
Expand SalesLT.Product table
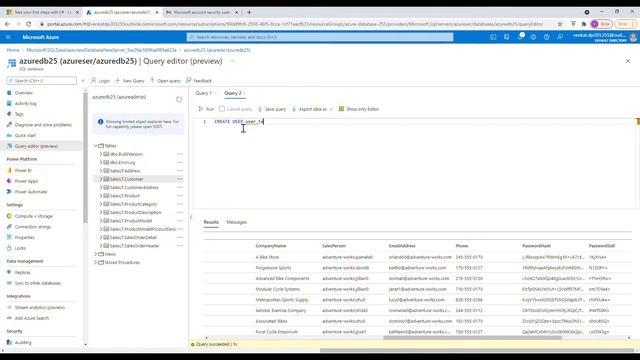(101, 196)
